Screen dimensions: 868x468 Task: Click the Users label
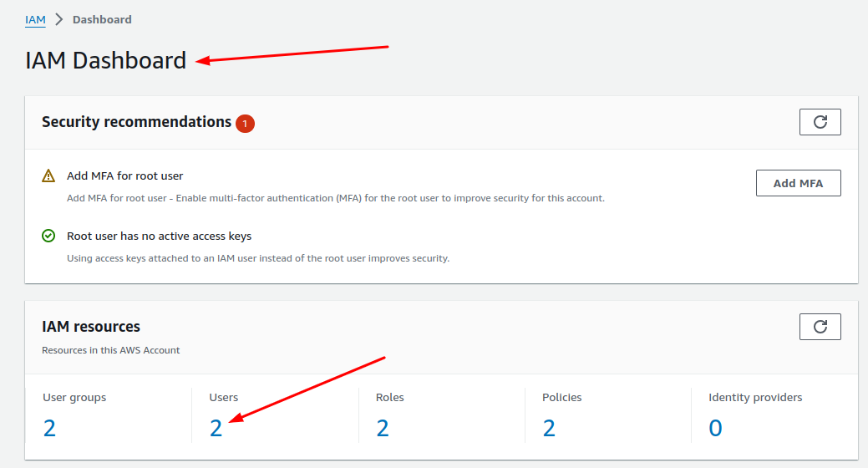pyautogui.click(x=224, y=398)
